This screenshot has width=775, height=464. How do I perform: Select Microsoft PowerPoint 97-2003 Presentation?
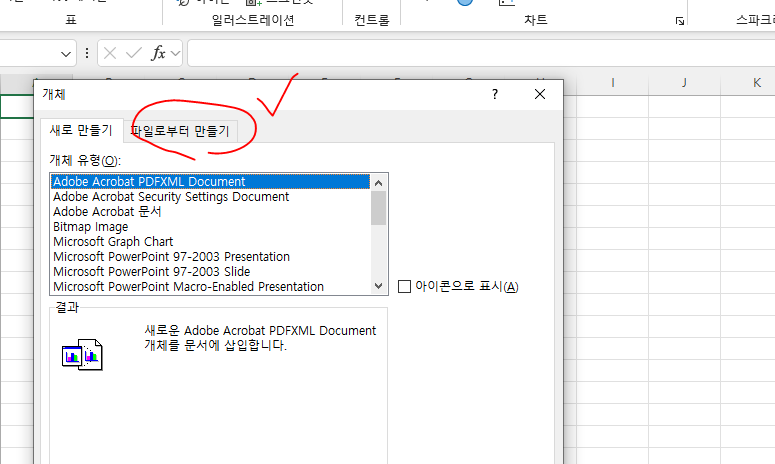(x=210, y=256)
